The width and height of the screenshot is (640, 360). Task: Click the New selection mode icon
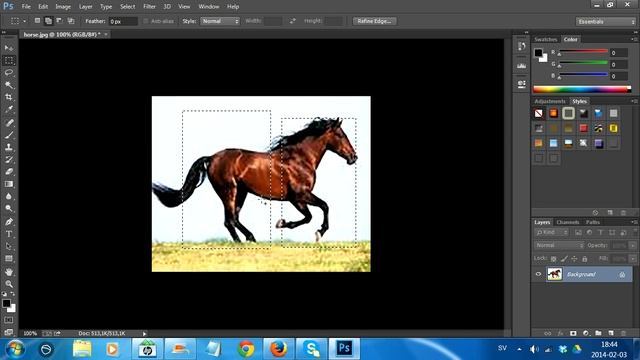pyautogui.click(x=37, y=21)
